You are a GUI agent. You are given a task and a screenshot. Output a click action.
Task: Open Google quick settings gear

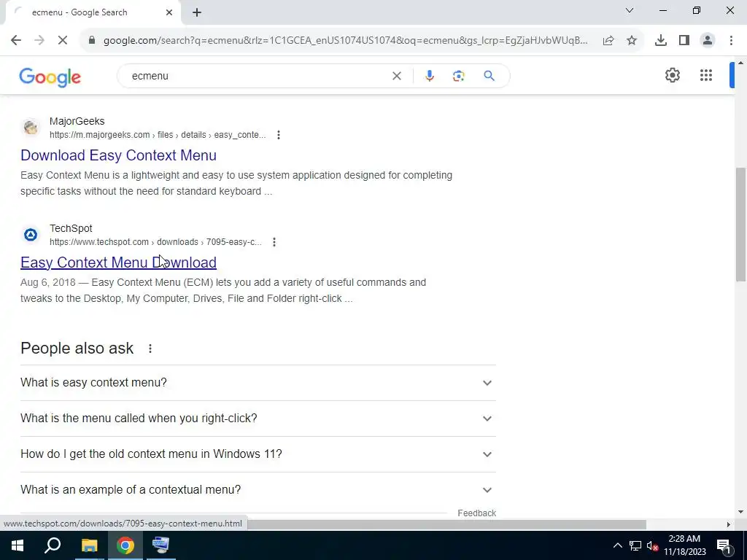672,75
